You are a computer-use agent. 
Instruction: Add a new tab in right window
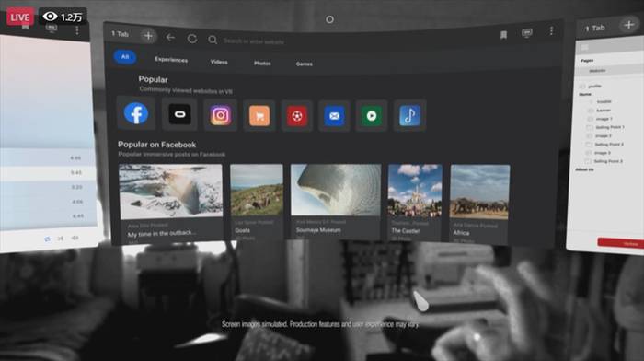(628, 25)
